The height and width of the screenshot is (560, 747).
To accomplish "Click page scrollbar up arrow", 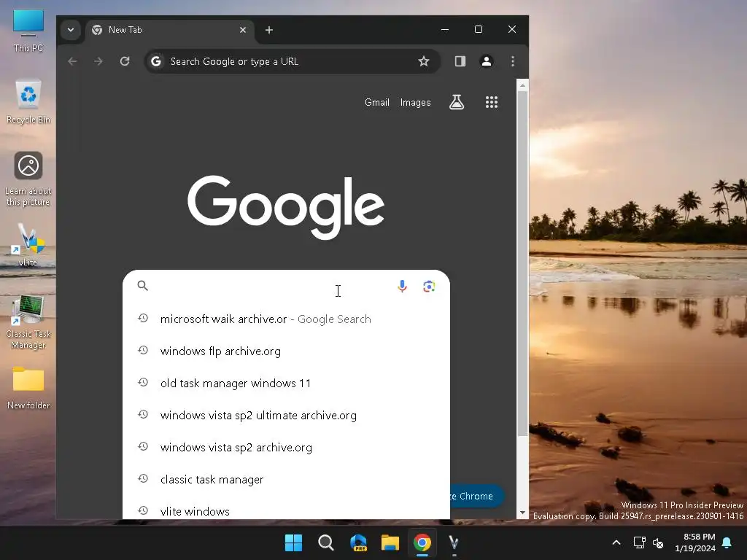I will [x=522, y=85].
